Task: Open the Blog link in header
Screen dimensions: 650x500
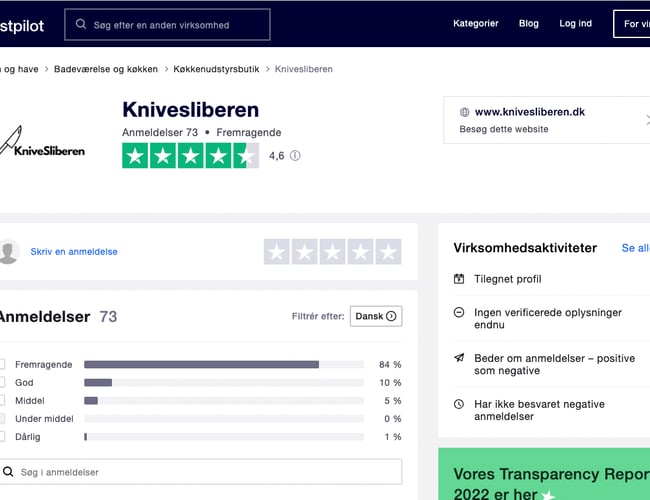Action: [529, 24]
